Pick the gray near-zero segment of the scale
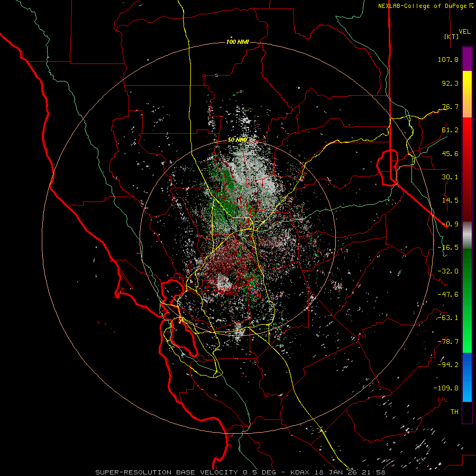The image size is (476, 476). click(467, 235)
